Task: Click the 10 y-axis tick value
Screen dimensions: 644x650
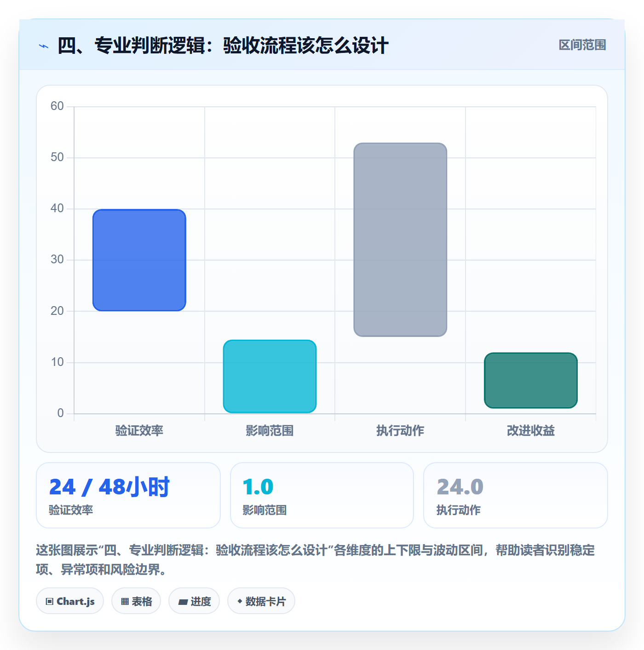Action: (57, 362)
